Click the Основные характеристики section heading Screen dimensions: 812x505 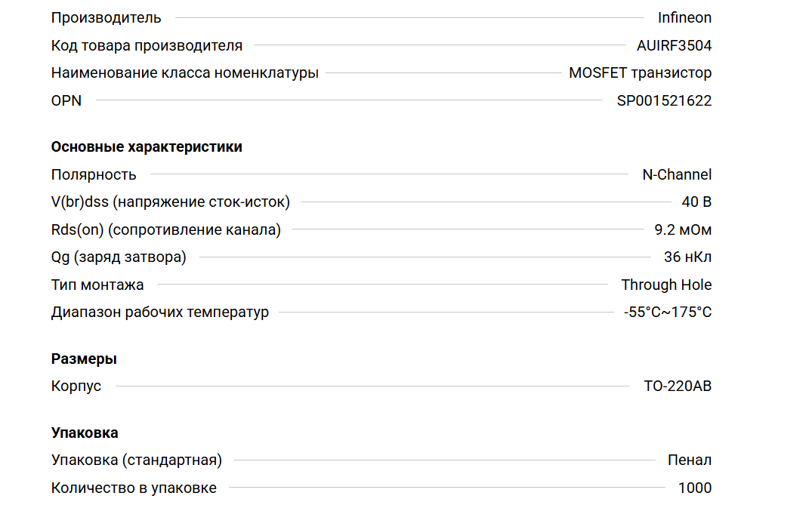pyautogui.click(x=147, y=146)
